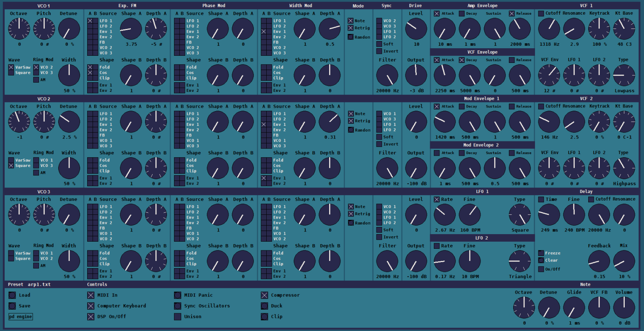Enable Clip in the bottom Controls section
The height and width of the screenshot is (331, 644).
264,316
